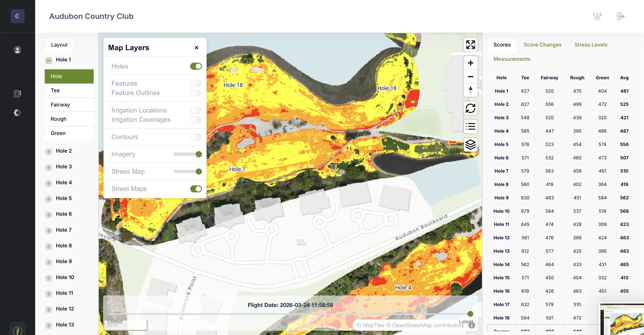Screen dimensions: 644x335
Task: Select Rough under Hole 1
Action: click(x=69, y=119)
